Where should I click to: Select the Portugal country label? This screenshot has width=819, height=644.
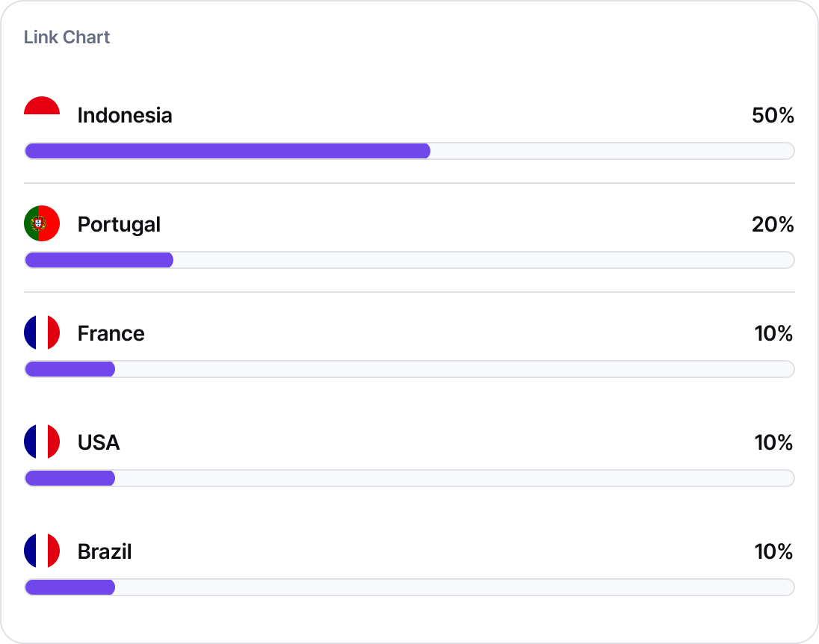119,224
